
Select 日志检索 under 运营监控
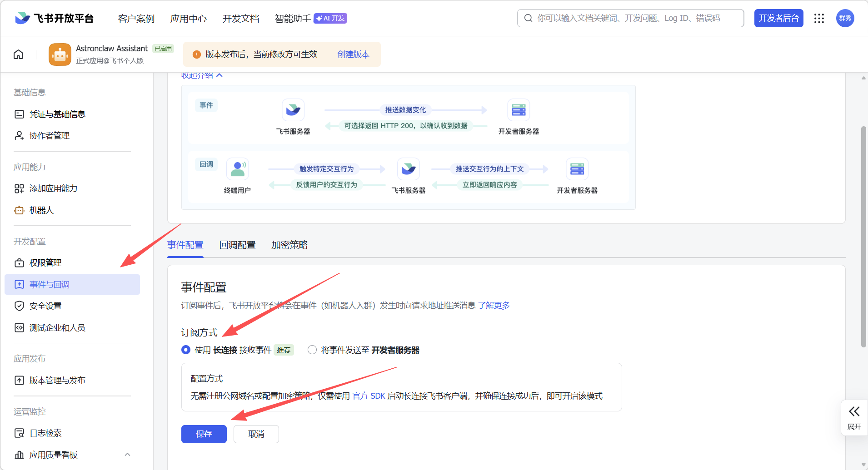pos(45,433)
